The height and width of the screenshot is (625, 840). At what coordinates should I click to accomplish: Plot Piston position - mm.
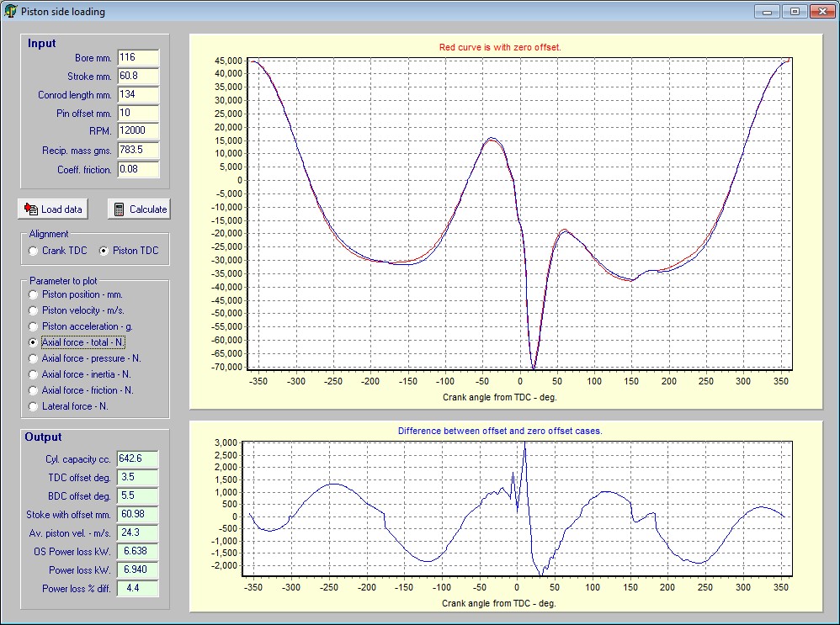pos(34,295)
